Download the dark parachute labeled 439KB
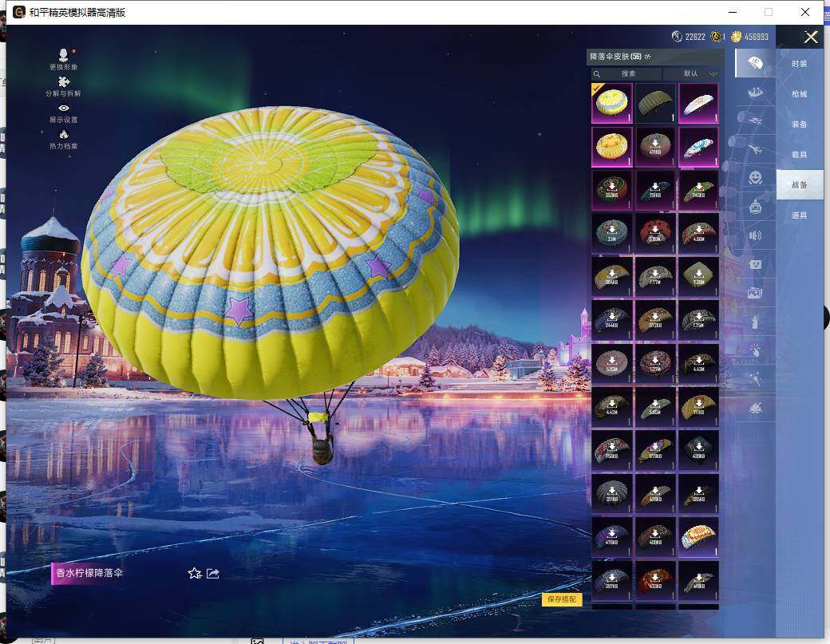 click(698, 450)
